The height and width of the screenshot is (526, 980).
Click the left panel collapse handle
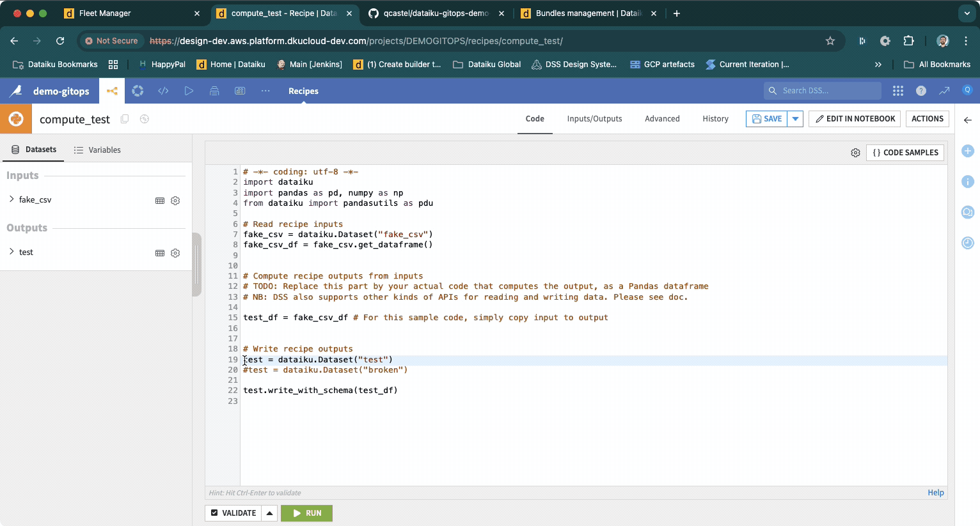tap(197, 264)
